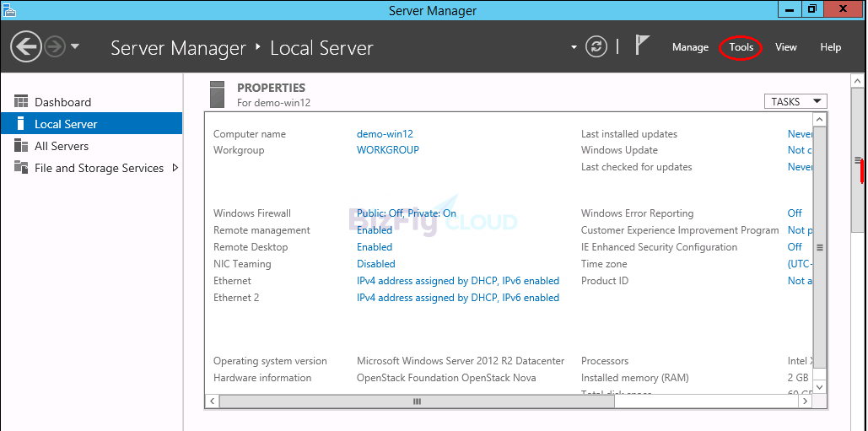Open the Tools menu
Image resolution: width=868 pixels, height=431 pixels.
click(741, 47)
